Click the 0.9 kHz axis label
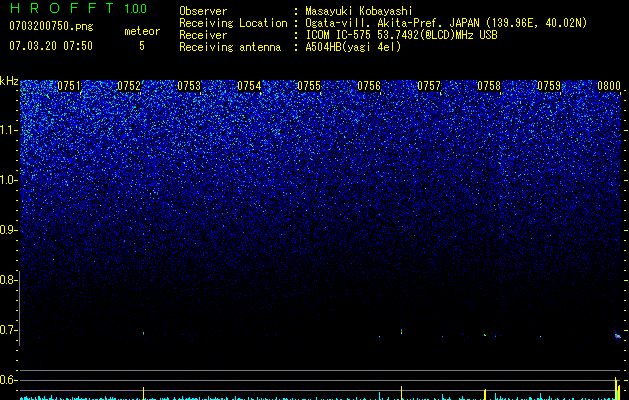This screenshot has height=400, width=629. (9, 230)
